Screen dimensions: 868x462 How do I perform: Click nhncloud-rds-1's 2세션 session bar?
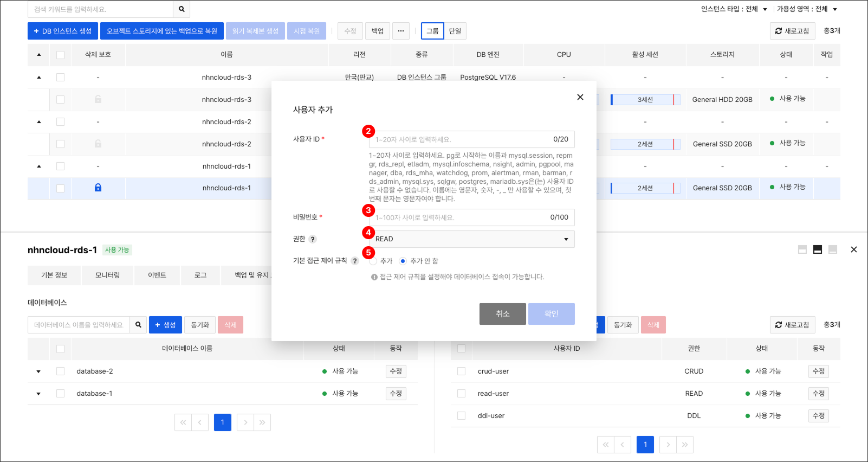(x=645, y=188)
